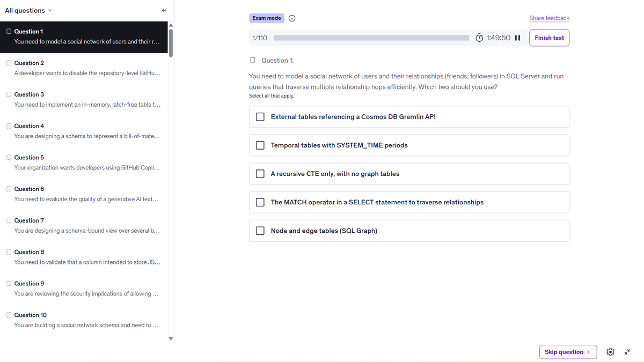Go to Question 9 about security implications
The width and height of the screenshot is (644, 362).
pyautogui.click(x=83, y=289)
